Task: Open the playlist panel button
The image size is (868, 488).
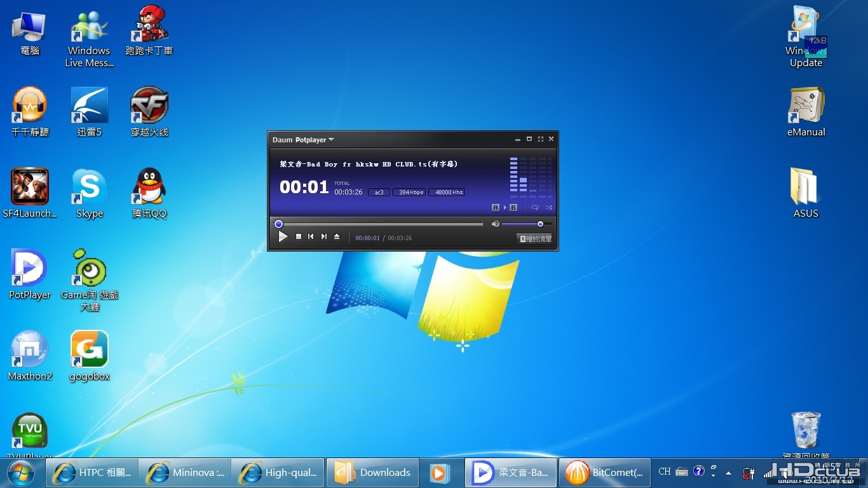Action: pos(536,239)
